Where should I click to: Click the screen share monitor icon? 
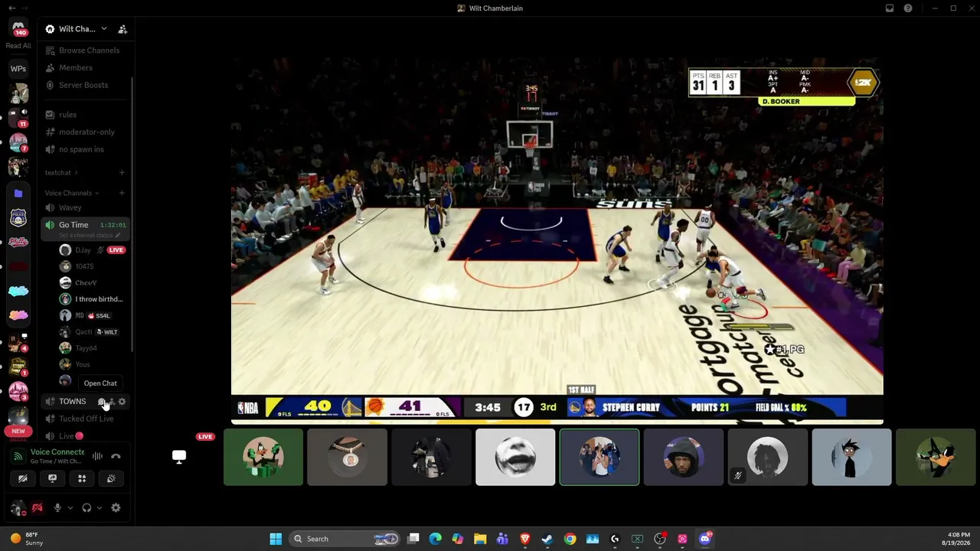click(x=179, y=457)
